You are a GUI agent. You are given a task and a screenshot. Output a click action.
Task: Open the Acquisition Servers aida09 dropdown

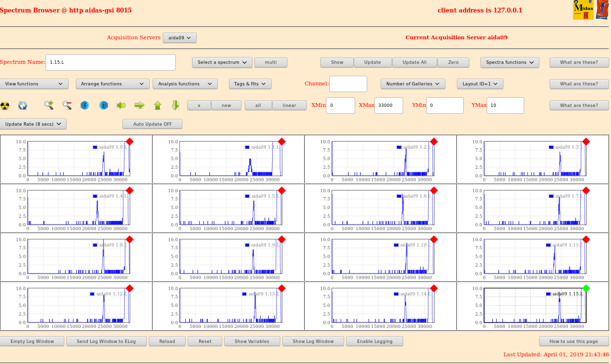[180, 38]
